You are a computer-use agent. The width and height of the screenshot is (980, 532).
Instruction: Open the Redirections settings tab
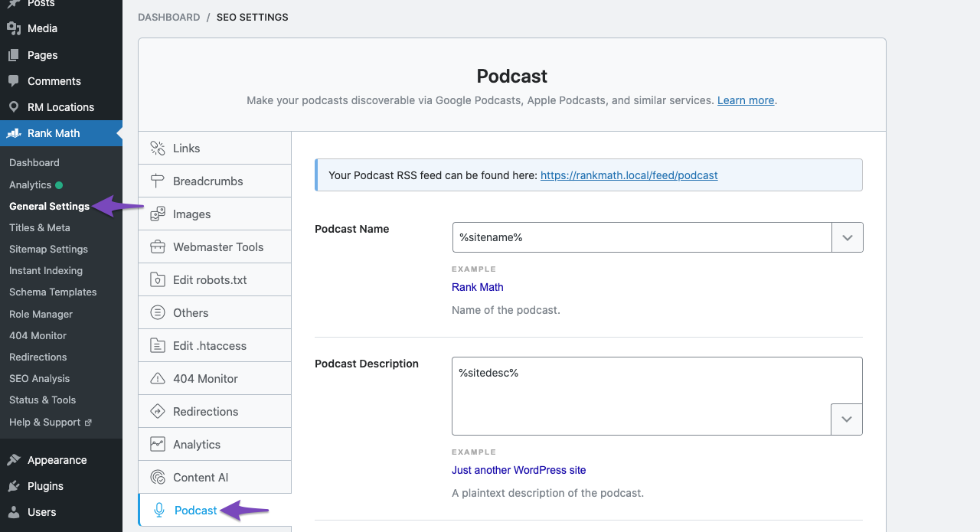click(x=215, y=411)
